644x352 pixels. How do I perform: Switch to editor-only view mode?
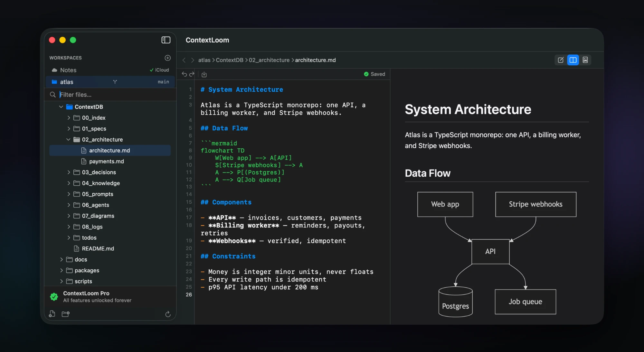(x=561, y=60)
